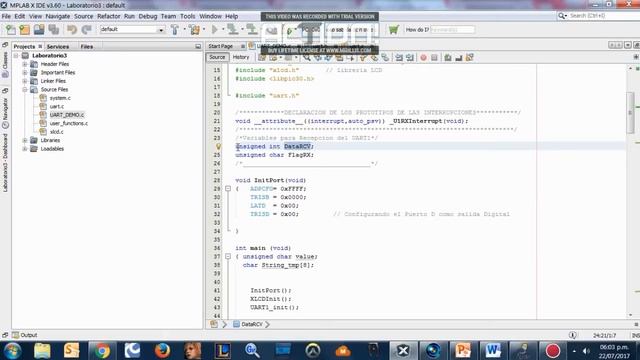Collapse the Laboratorio3 project node
The height and width of the screenshot is (360, 640).
(16, 56)
